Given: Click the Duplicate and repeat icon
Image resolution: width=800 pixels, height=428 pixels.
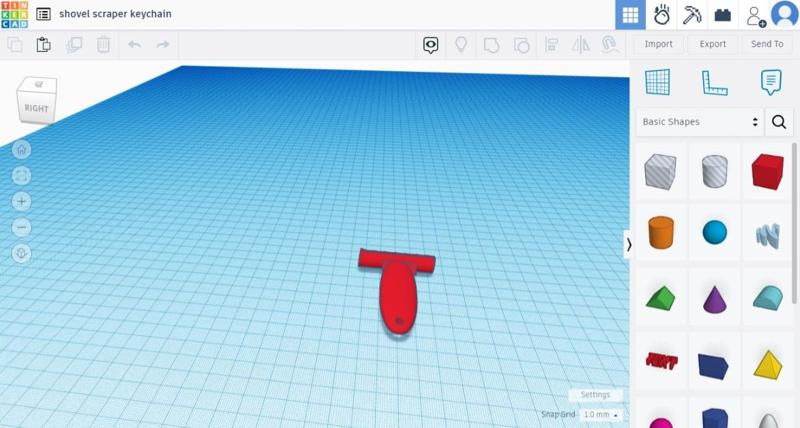Looking at the screenshot, I should tap(74, 44).
